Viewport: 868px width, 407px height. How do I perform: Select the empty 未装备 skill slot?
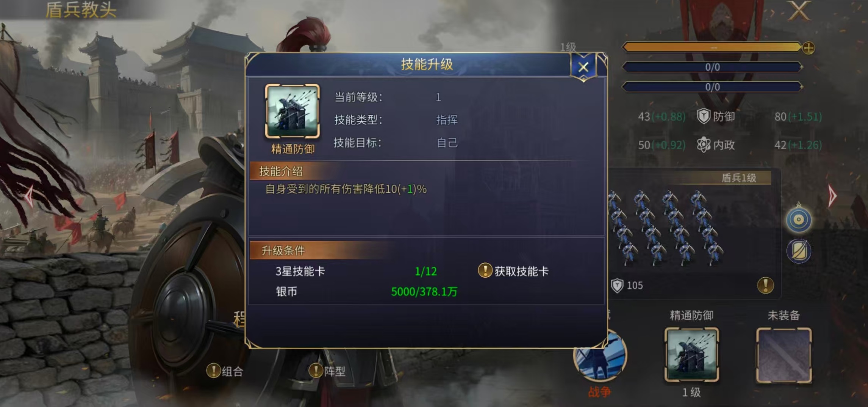coord(784,355)
